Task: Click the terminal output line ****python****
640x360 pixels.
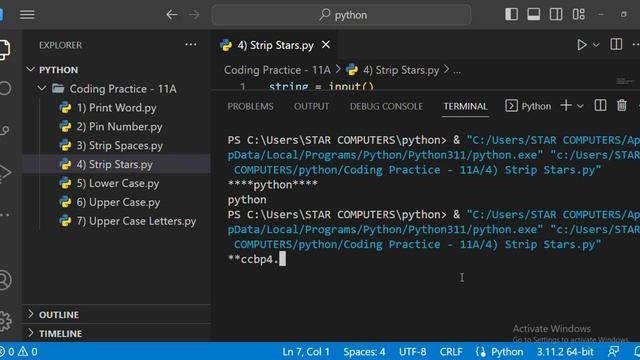Action: [273, 185]
